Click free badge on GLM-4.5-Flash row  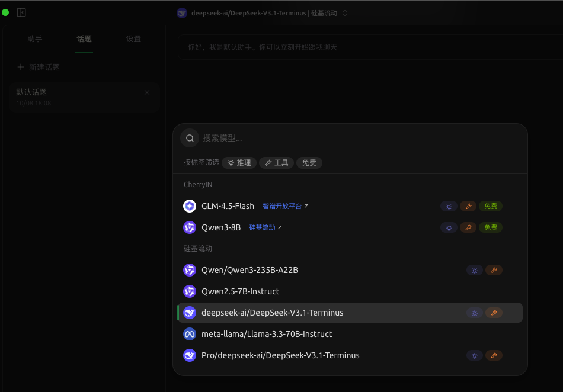491,206
